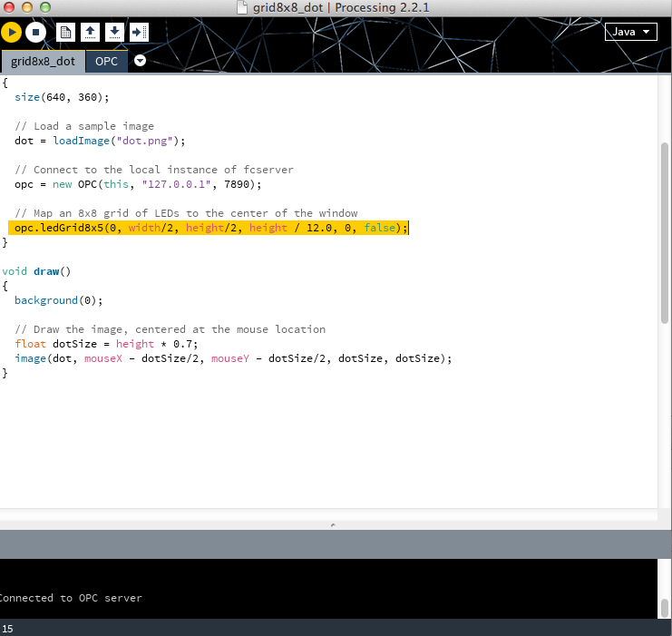
Task: Switch to the OPC tab
Action: pos(106,62)
